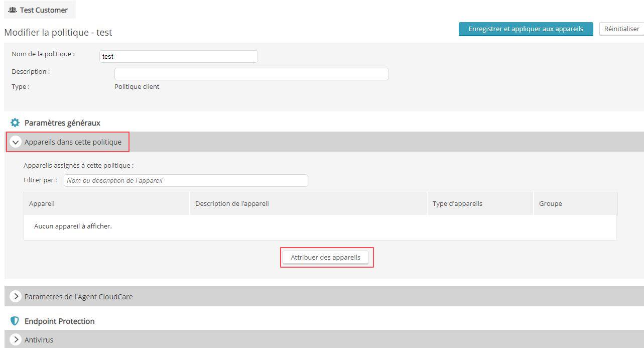This screenshot has width=644, height=348.
Task: Click the Réinitialiser button
Action: (621, 29)
